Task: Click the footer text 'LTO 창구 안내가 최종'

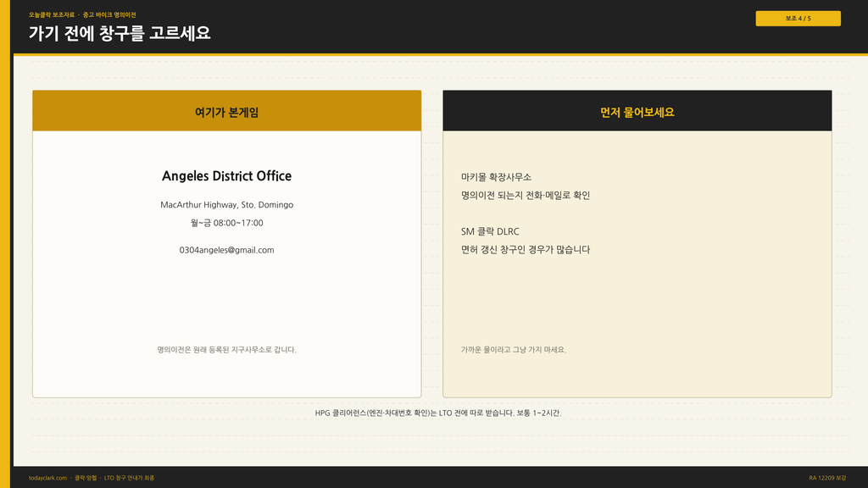Action: pyautogui.click(x=129, y=478)
